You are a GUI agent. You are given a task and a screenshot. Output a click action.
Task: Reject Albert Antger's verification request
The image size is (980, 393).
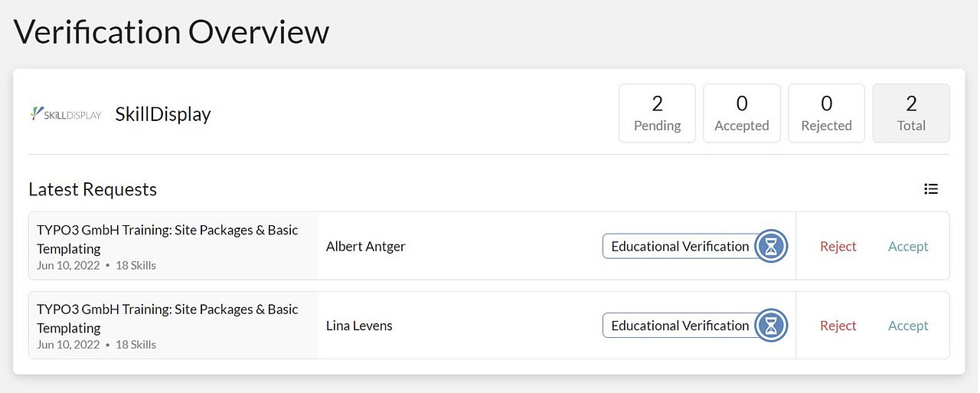(838, 246)
